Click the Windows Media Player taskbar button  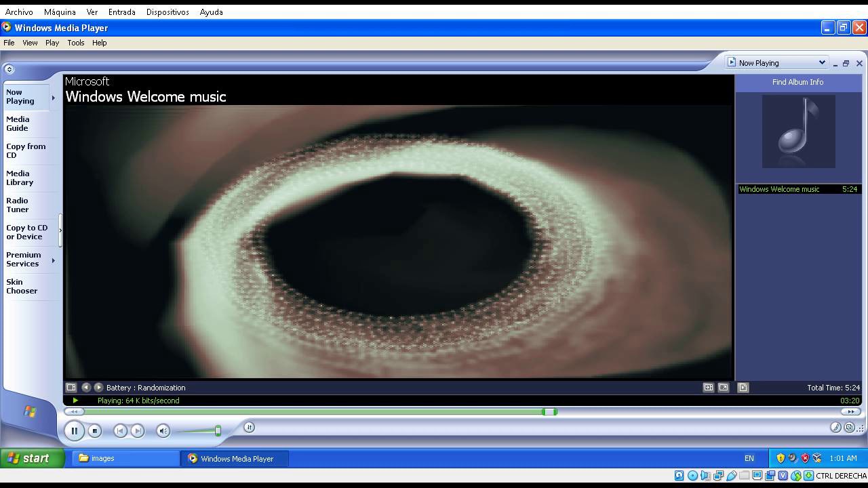pos(235,458)
